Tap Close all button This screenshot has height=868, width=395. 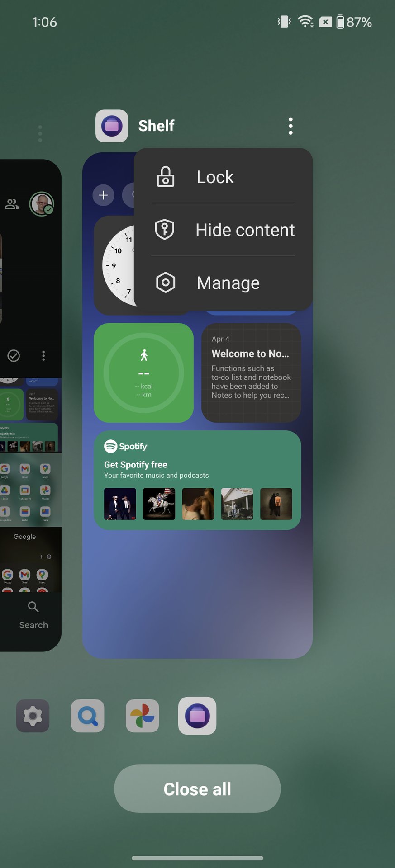197,789
